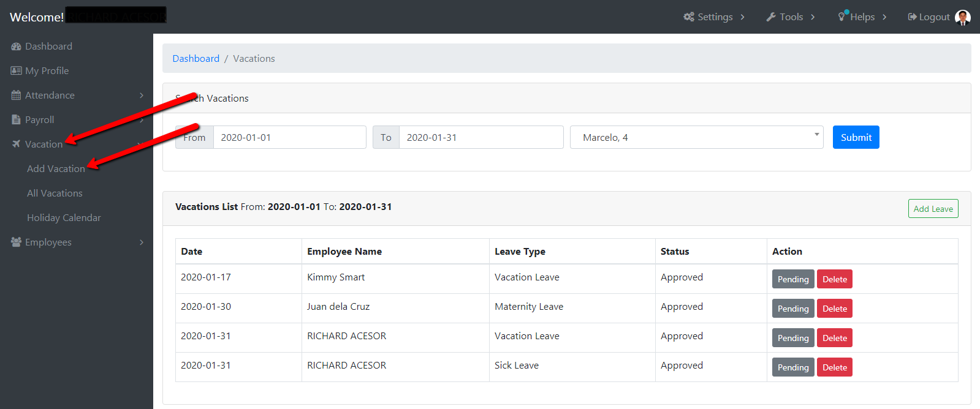This screenshot has height=409, width=980.
Task: Expand the Settings chevron in top bar
Action: tap(742, 17)
